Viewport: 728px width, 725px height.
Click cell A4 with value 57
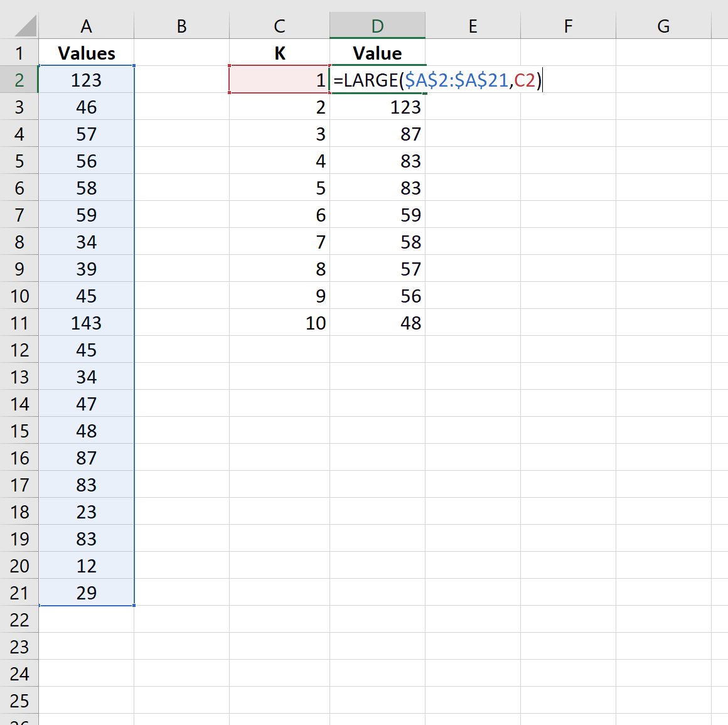pyautogui.click(x=87, y=133)
